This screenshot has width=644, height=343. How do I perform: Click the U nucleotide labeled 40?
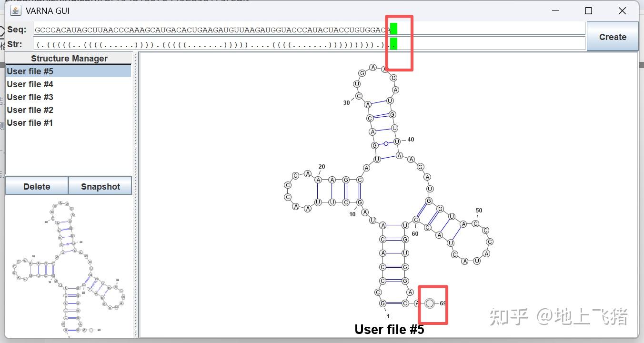(x=397, y=141)
